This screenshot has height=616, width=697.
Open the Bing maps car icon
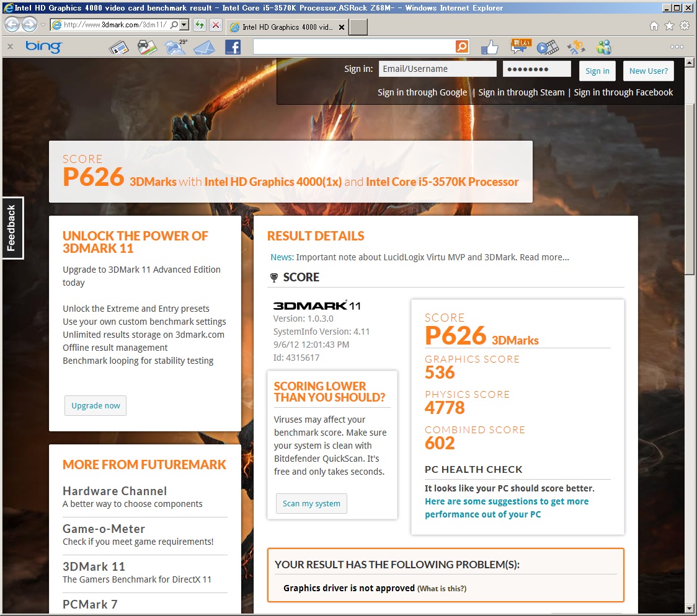[147, 47]
